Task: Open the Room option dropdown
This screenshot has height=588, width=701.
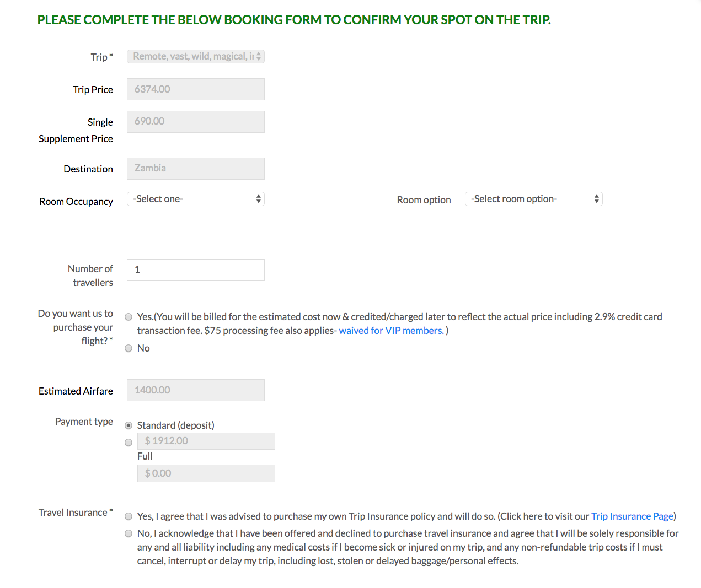Action: (533, 198)
